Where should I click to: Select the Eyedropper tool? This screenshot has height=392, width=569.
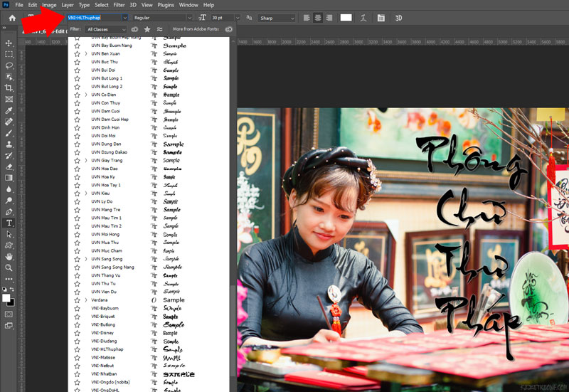pyautogui.click(x=9, y=110)
